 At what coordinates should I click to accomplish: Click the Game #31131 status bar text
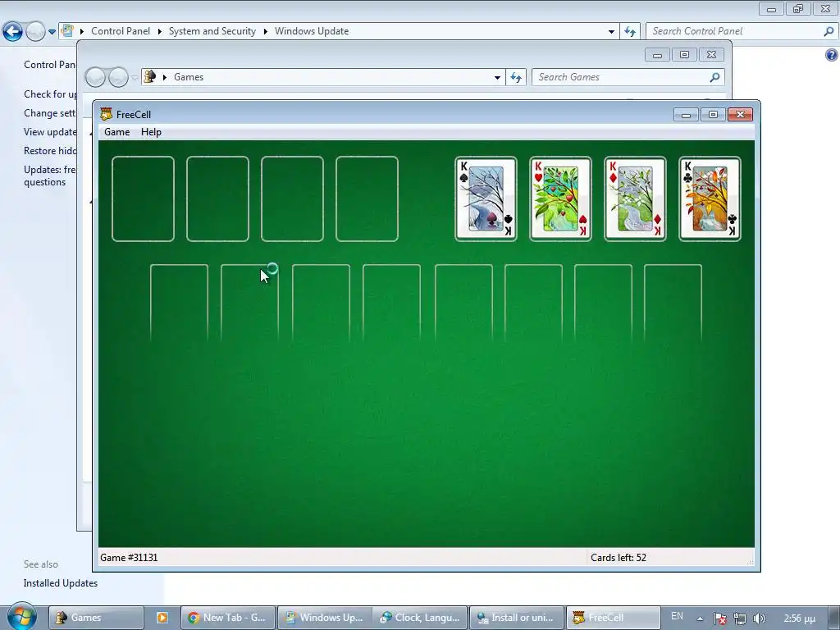129,558
